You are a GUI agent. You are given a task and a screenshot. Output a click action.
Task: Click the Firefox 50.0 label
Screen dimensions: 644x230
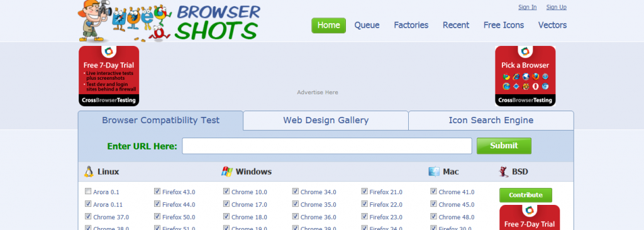[179, 217]
